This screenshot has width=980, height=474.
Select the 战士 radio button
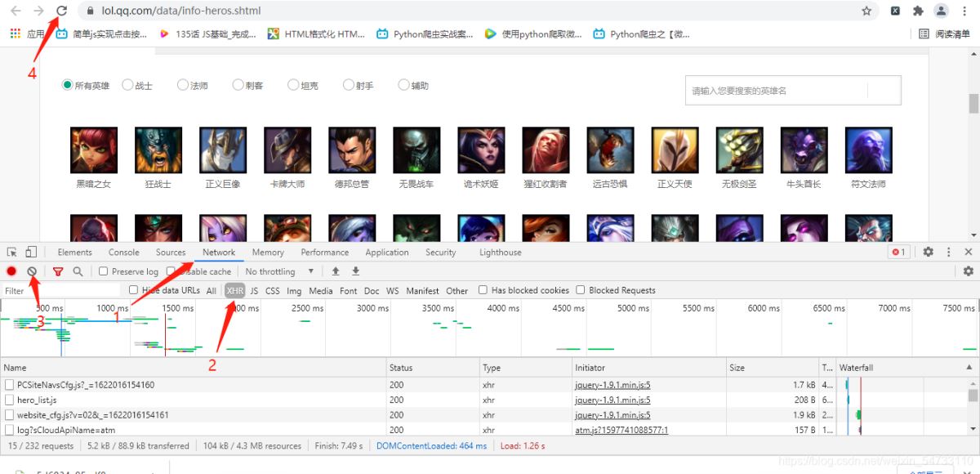pyautogui.click(x=127, y=85)
